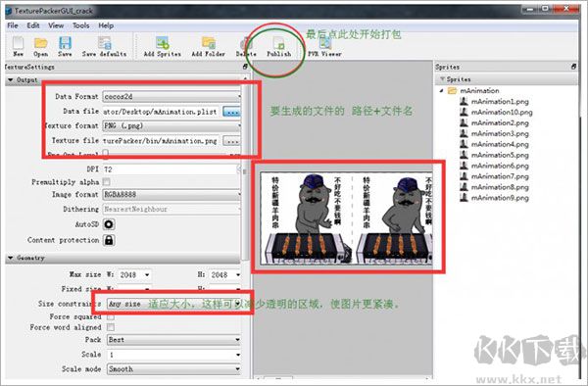588x386 pixels.
Task: Select mAnimation4.png in the sprite list
Action: coord(500,144)
